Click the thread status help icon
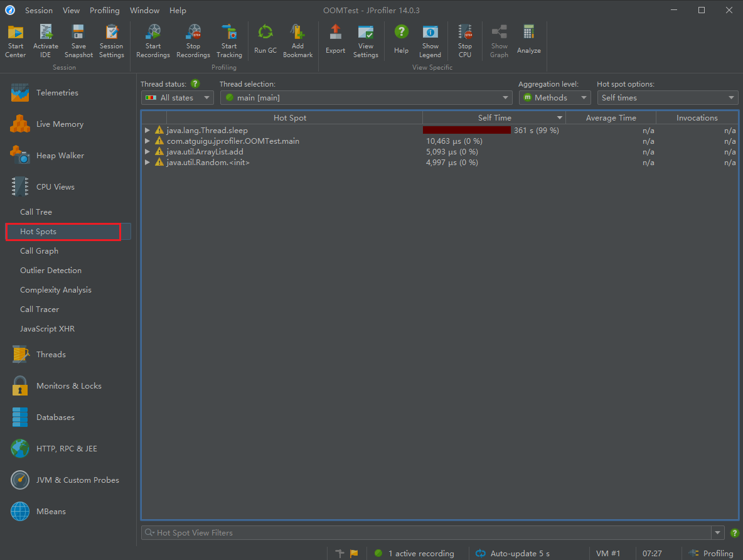Image resolution: width=743 pixels, height=560 pixels. tap(195, 84)
